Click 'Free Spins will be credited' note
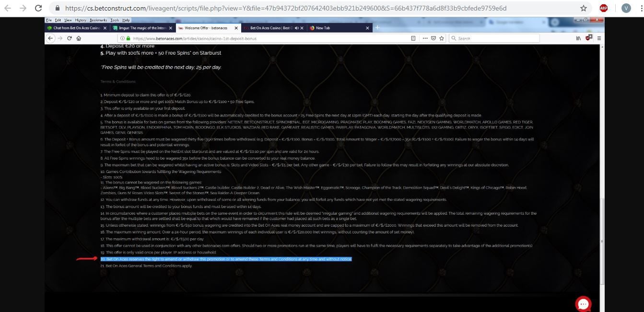The height and width of the screenshot is (312, 644). (x=161, y=67)
